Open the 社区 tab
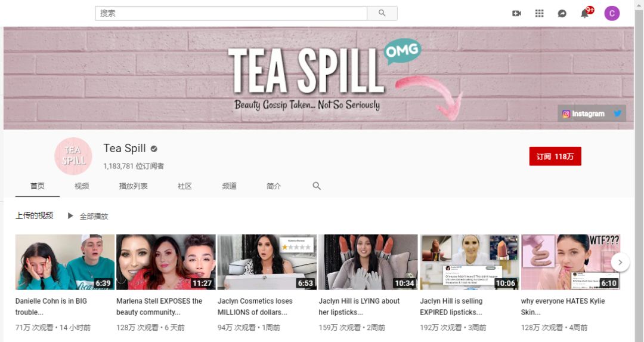Viewport: 644px width, 342px height. pyautogui.click(x=184, y=186)
